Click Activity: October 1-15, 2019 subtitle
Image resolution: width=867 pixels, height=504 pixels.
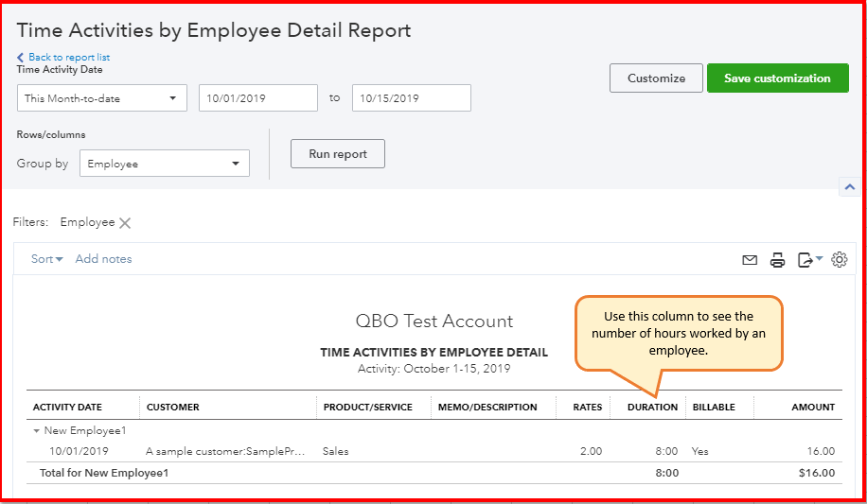[434, 369]
